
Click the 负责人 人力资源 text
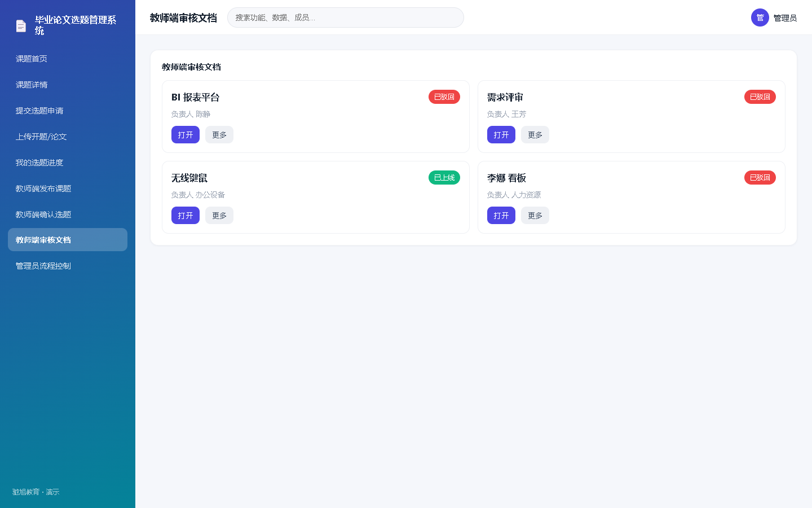click(514, 195)
